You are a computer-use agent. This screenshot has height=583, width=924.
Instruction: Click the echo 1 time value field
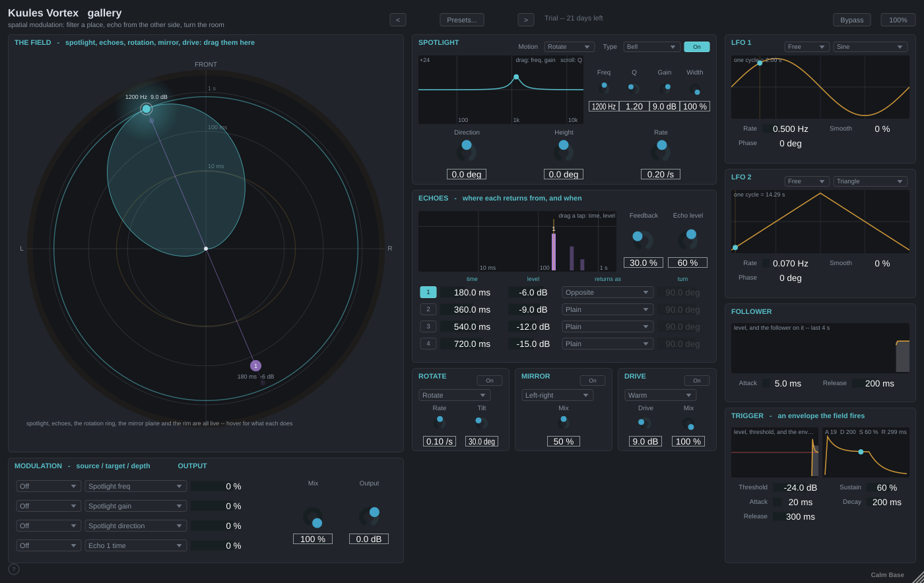472,292
